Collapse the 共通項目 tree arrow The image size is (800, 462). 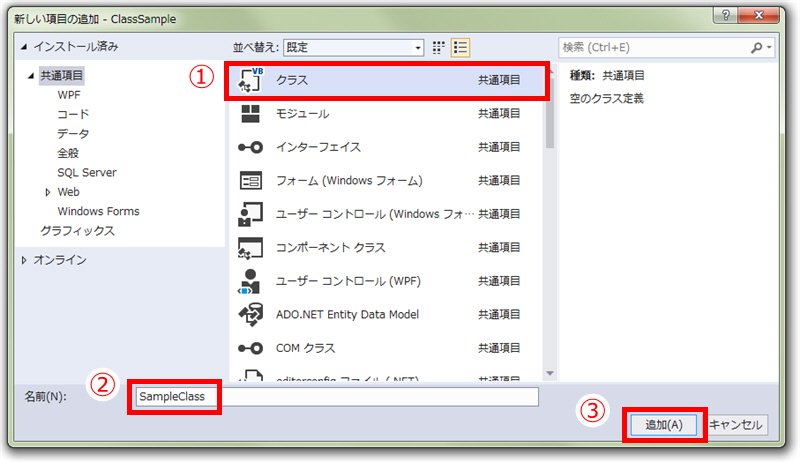pos(31,75)
